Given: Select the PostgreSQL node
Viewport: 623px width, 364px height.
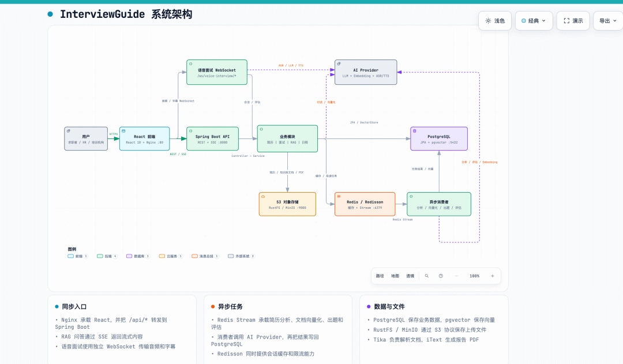Looking at the screenshot, I should pos(439,138).
